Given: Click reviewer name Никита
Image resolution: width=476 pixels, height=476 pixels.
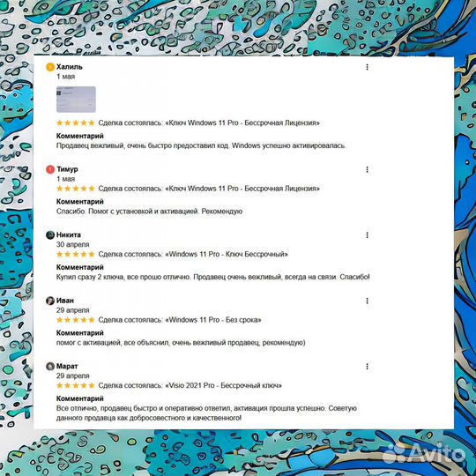Looking at the screenshot, I should (69, 234).
